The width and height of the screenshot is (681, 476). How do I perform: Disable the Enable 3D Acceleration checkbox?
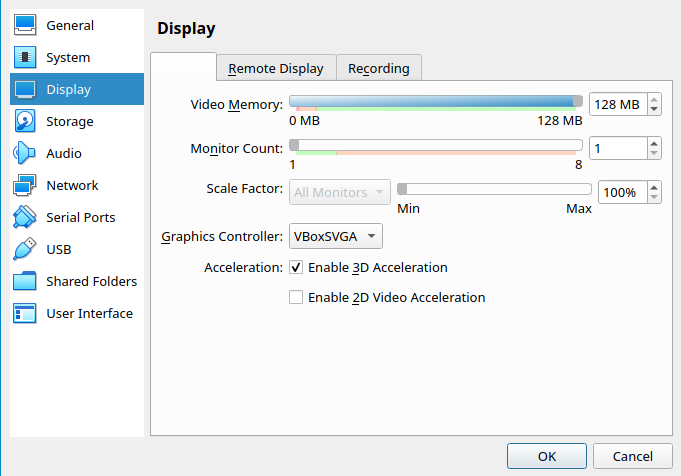click(x=296, y=268)
